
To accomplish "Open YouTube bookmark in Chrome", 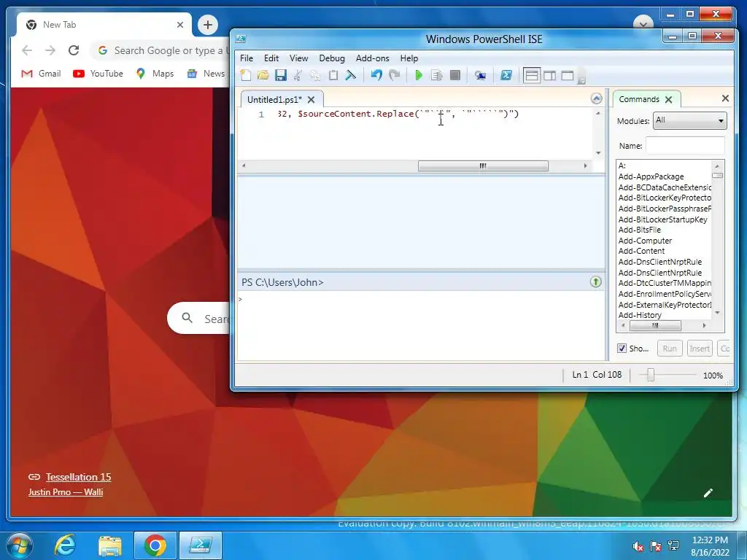I will click(98, 74).
